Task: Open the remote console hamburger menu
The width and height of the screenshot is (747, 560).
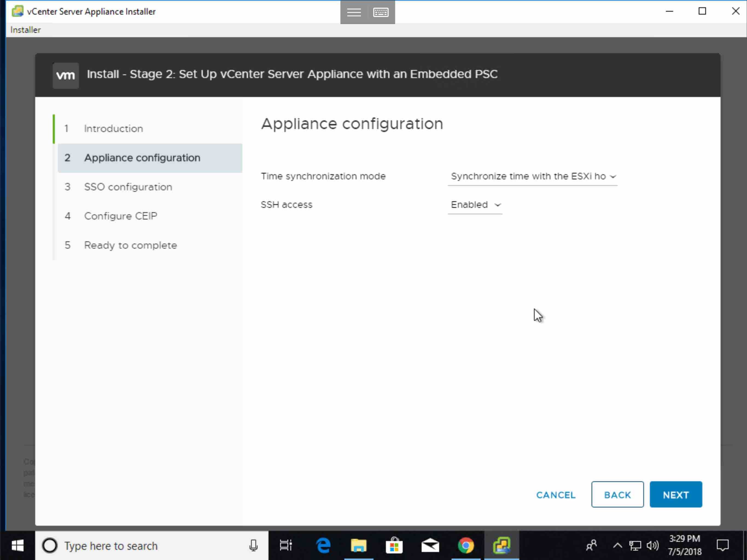Action: (354, 12)
